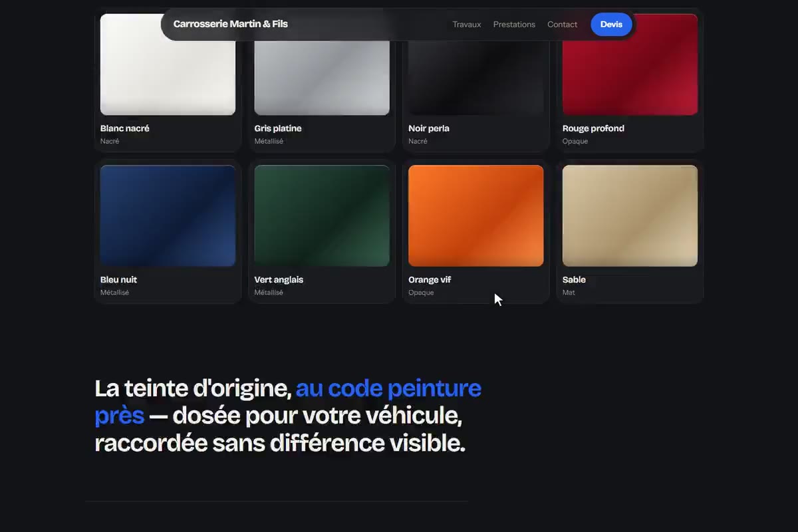The width and height of the screenshot is (798, 532).
Task: Open the Contact nav link
Action: (562, 25)
